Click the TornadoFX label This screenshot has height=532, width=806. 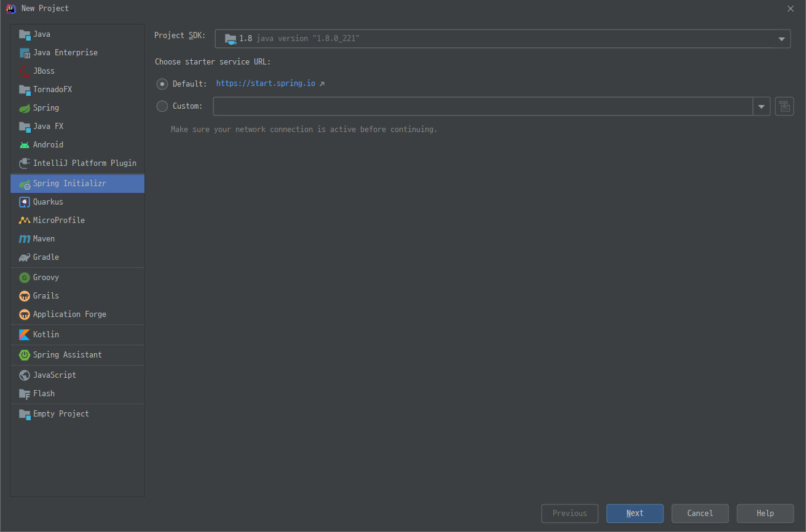tap(52, 90)
